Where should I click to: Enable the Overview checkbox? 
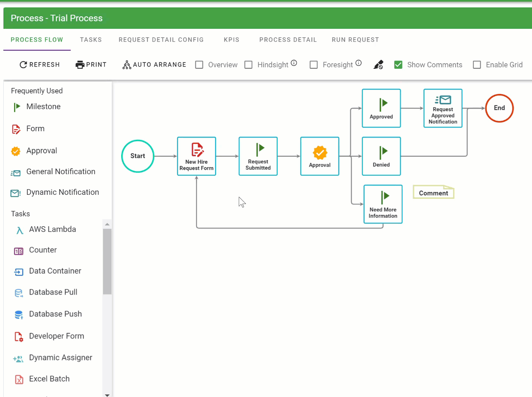199,65
